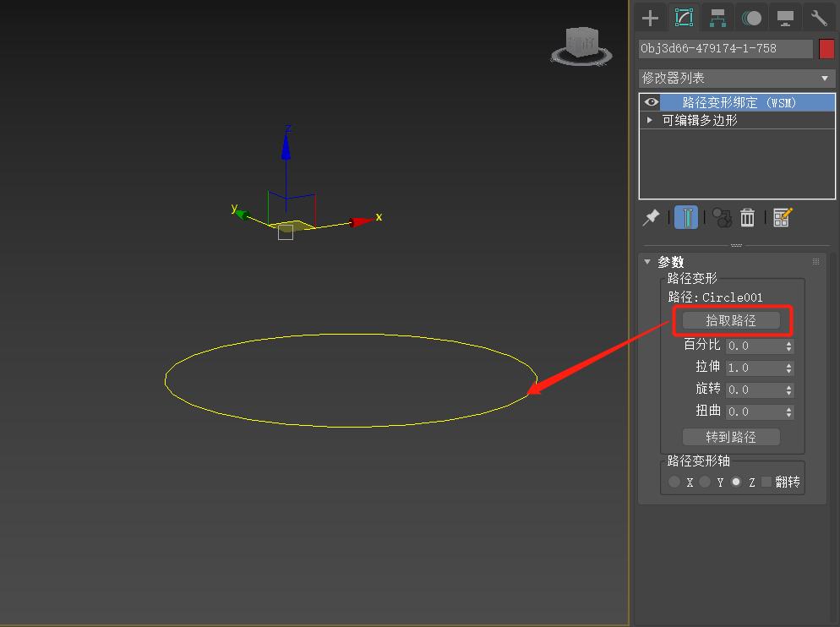Viewport: 840px width, 627px height.
Task: Open the Motion panel
Action: (752, 16)
